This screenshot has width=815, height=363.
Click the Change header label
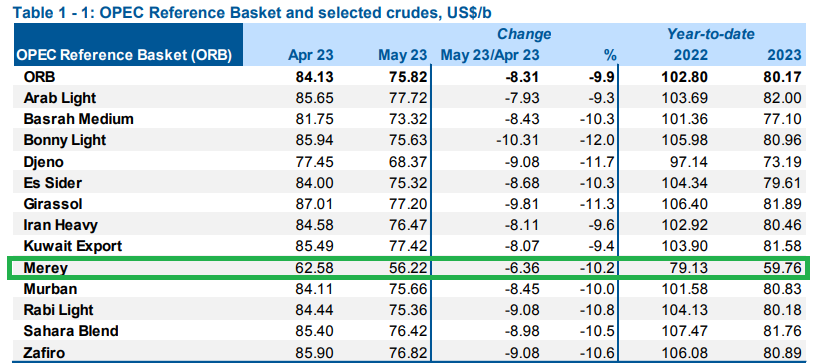[x=524, y=34]
